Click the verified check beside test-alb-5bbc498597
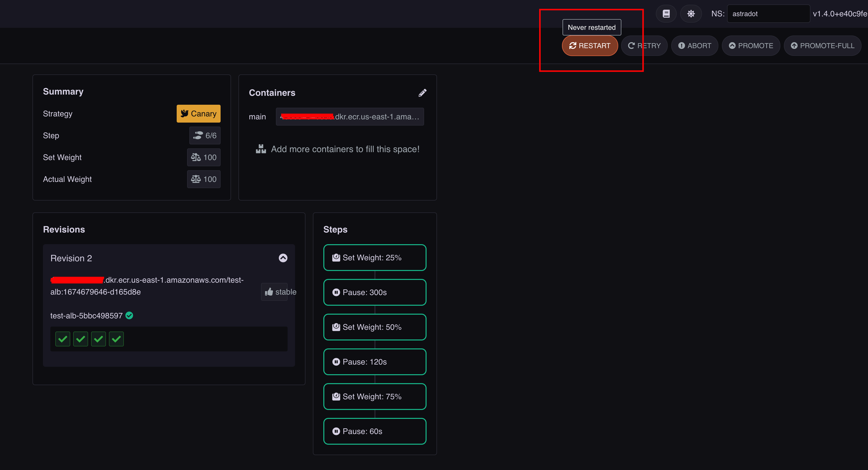The width and height of the screenshot is (868, 470). click(129, 315)
